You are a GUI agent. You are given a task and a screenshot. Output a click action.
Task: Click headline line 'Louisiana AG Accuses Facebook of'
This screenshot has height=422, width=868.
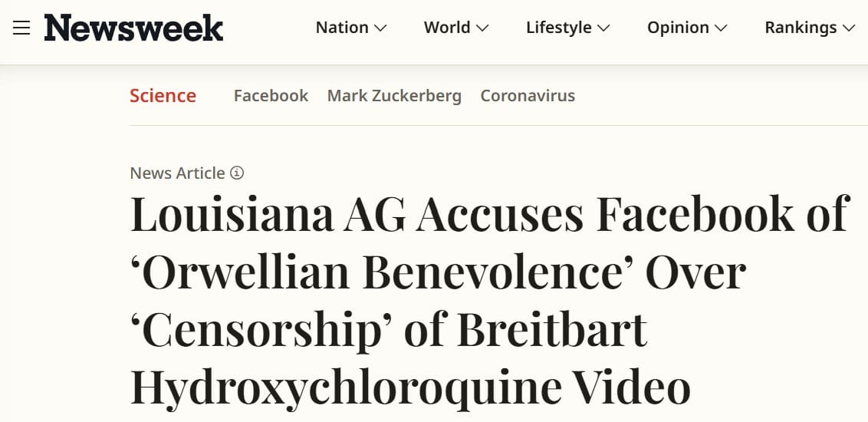tap(490, 215)
